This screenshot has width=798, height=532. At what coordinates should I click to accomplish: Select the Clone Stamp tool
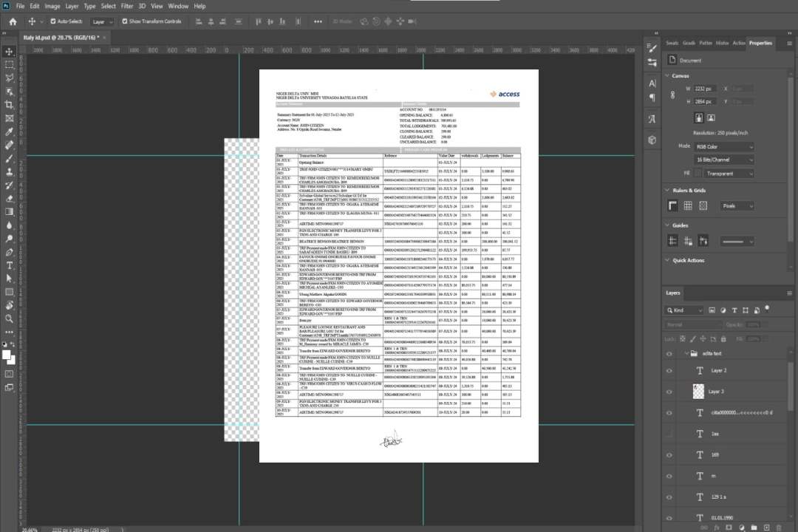(9, 172)
